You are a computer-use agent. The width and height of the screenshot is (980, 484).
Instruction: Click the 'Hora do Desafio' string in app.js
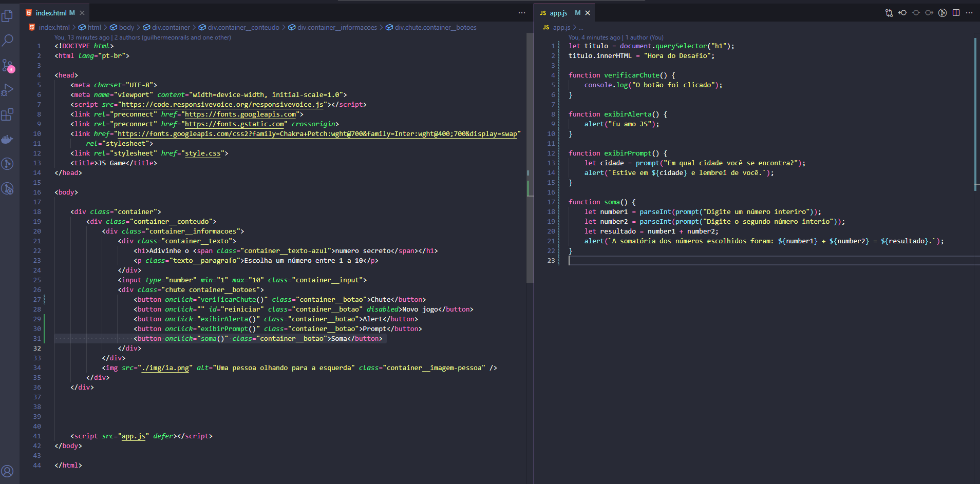677,56
